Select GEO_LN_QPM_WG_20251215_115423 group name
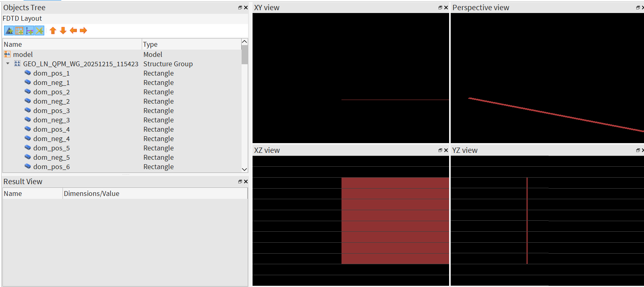This screenshot has height=287, width=644. pyautogui.click(x=81, y=64)
